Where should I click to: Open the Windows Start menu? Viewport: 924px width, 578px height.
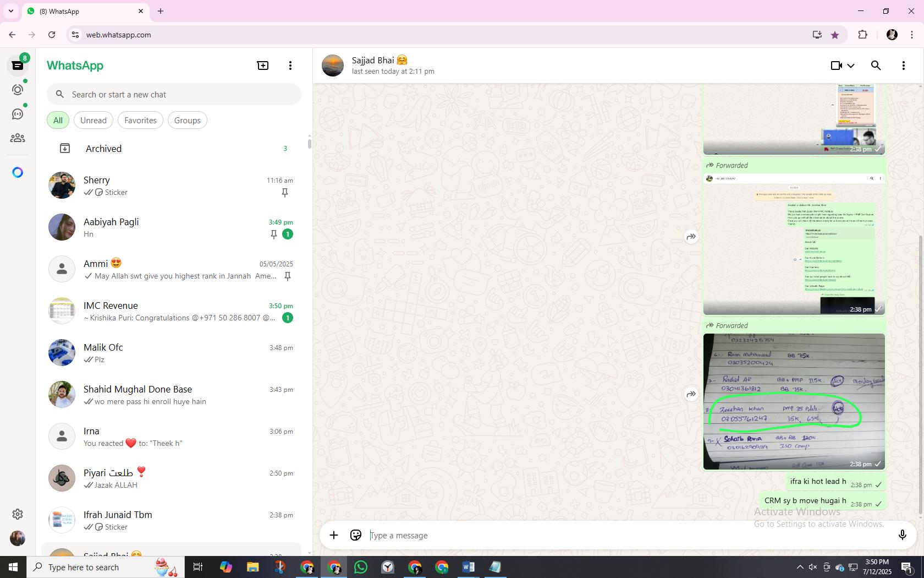point(13,567)
